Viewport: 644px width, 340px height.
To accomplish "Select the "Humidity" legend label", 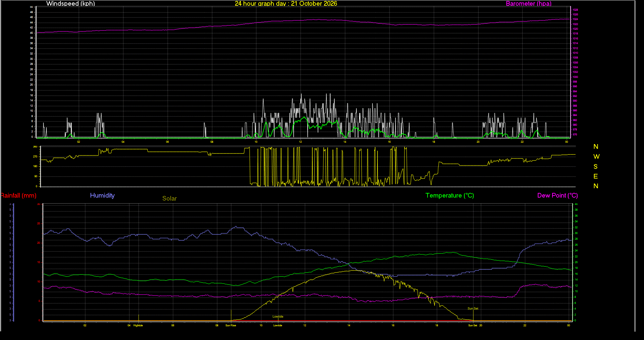I will tap(102, 196).
